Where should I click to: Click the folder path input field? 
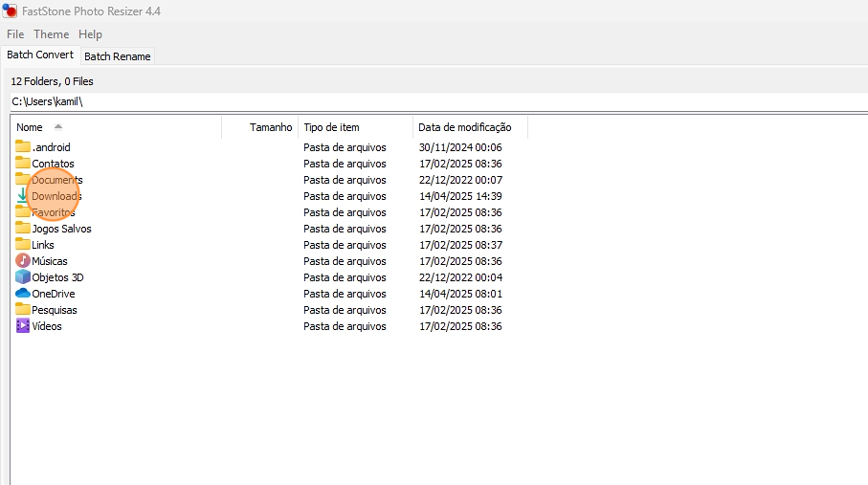click(431, 101)
